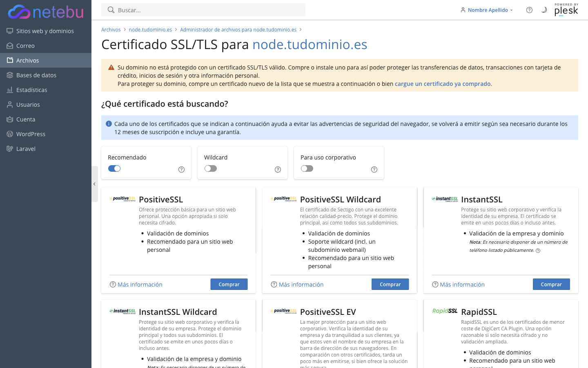The width and height of the screenshot is (588, 368).
Task: Click the Laravel logo icon
Action: [10, 148]
